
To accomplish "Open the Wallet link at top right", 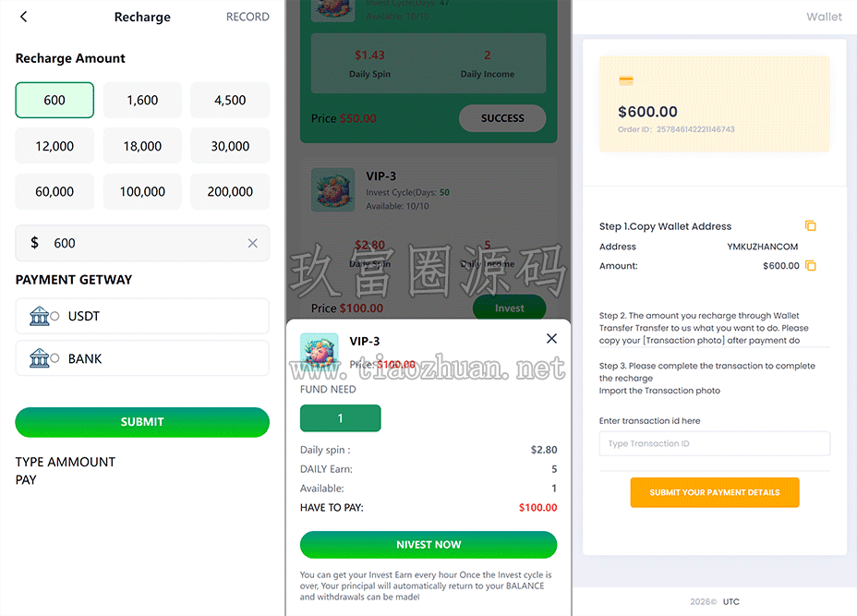I will [x=824, y=17].
